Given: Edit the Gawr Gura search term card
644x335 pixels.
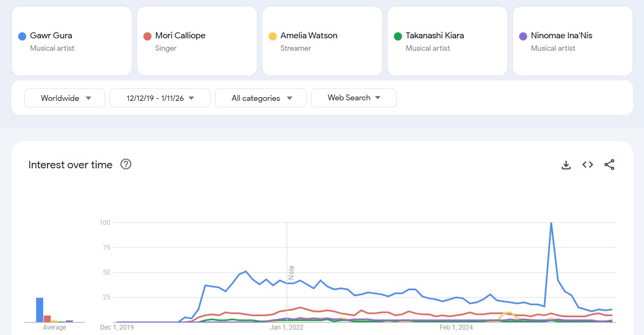Looking at the screenshot, I should [x=72, y=41].
